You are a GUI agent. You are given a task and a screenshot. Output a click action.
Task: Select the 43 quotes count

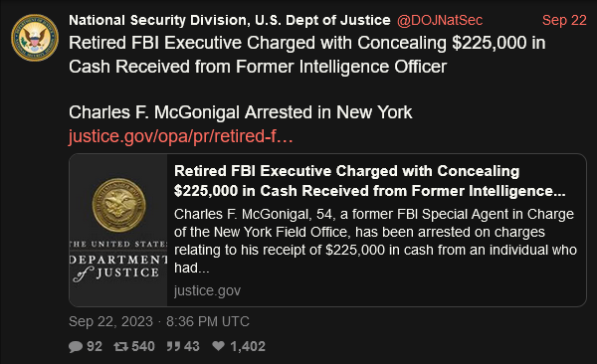point(191,346)
